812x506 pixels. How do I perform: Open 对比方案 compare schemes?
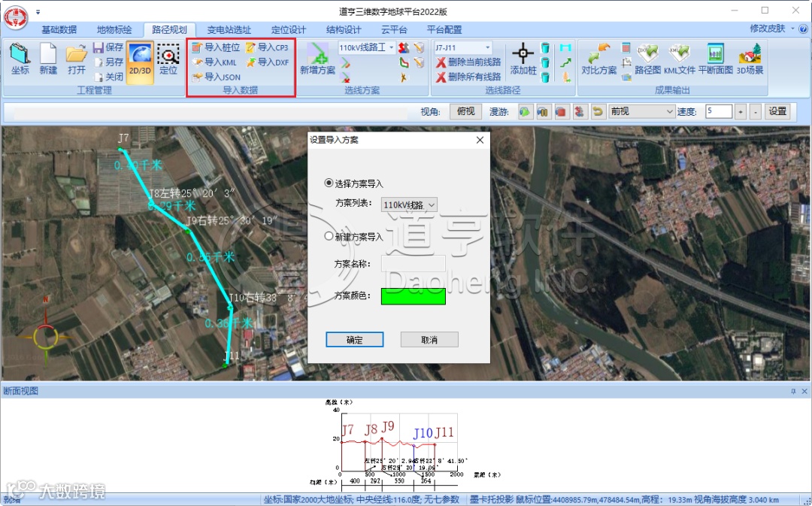pos(598,59)
